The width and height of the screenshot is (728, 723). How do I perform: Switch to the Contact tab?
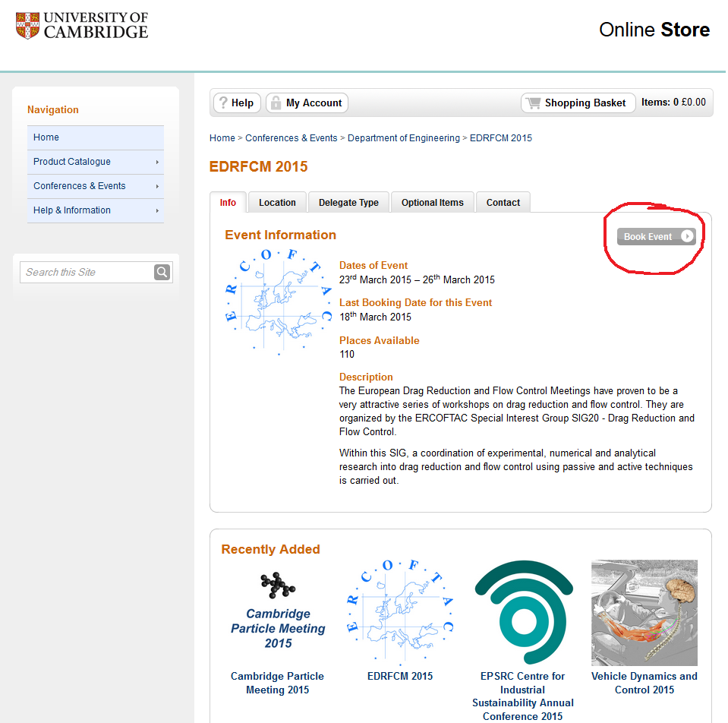[503, 203]
